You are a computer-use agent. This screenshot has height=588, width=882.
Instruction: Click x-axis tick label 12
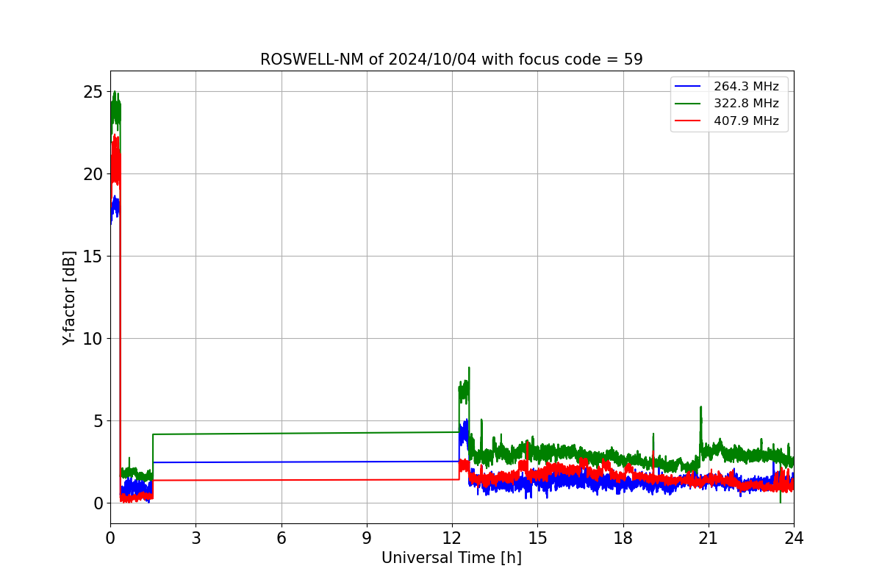452,538
